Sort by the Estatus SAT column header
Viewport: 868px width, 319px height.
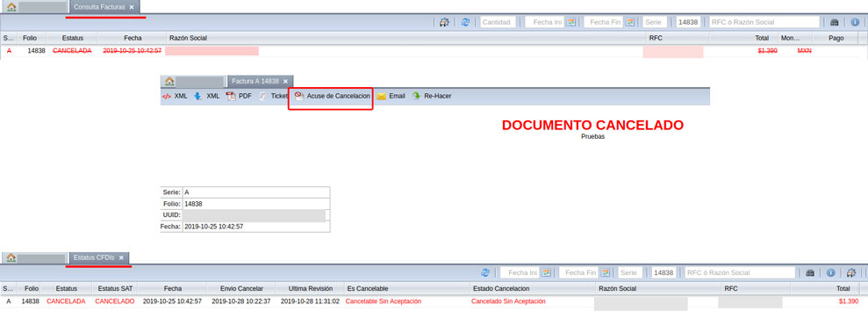click(115, 288)
